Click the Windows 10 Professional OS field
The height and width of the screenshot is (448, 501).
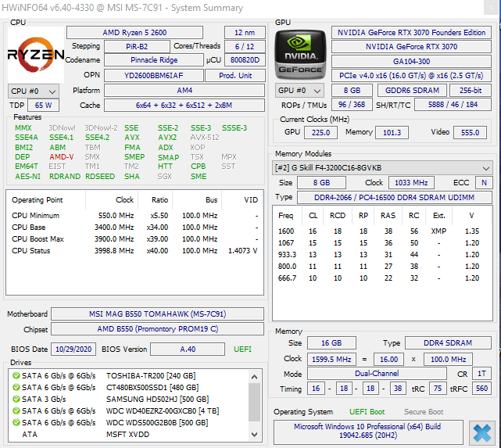(368, 432)
